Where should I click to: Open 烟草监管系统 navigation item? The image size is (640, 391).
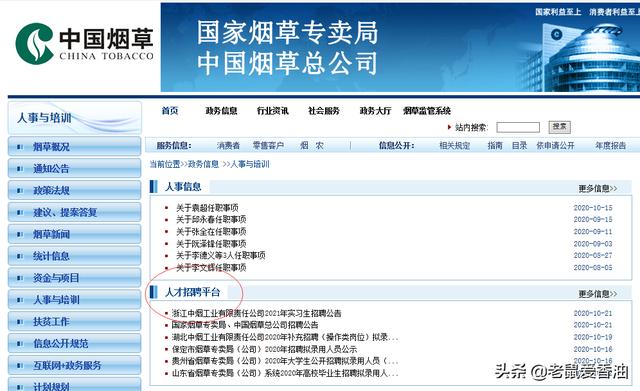[427, 111]
